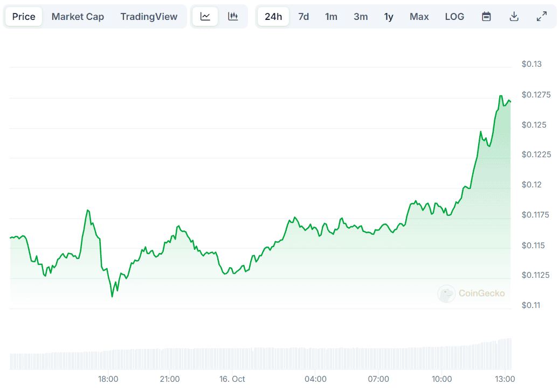The height and width of the screenshot is (392, 559).
Task: Click the CoinGecko watermark logo
Action: tap(472, 293)
